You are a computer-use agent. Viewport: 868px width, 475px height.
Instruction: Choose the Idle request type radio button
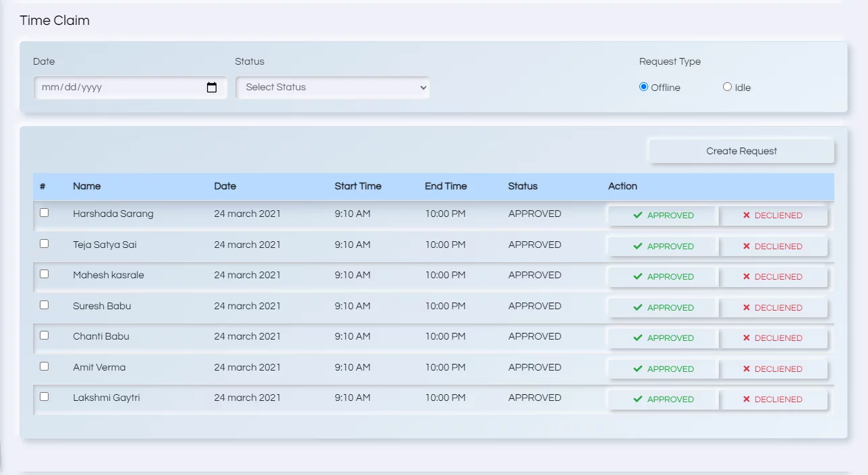[x=727, y=86]
